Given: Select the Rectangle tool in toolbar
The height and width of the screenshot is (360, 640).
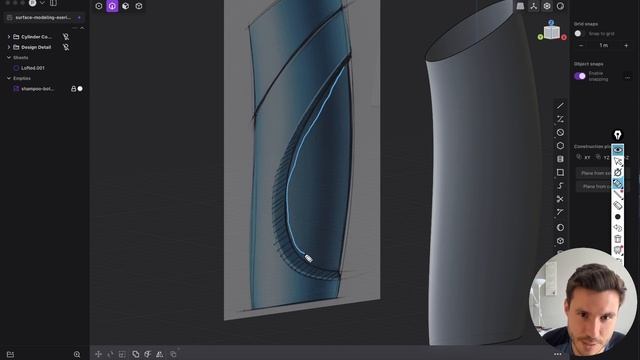Looking at the screenshot, I should 560,173.
